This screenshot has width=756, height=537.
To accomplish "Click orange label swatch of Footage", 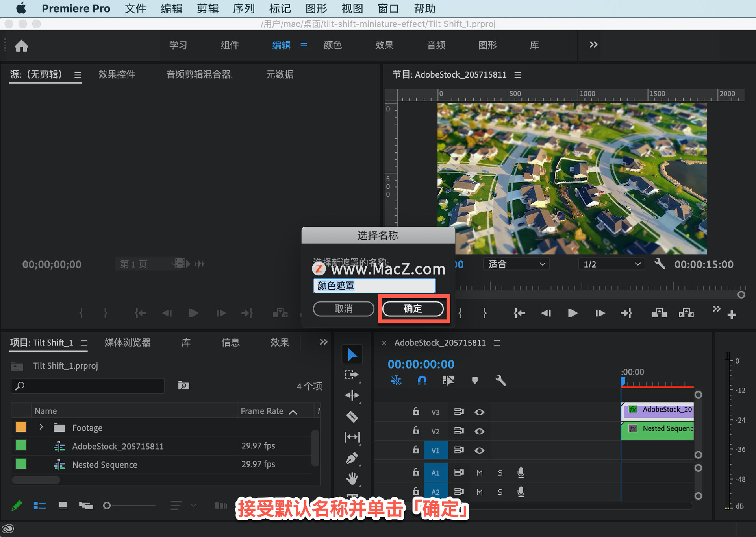I will point(21,427).
